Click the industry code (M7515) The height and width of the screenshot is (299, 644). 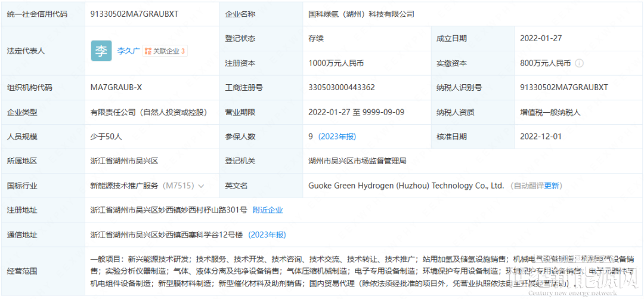[x=178, y=186]
